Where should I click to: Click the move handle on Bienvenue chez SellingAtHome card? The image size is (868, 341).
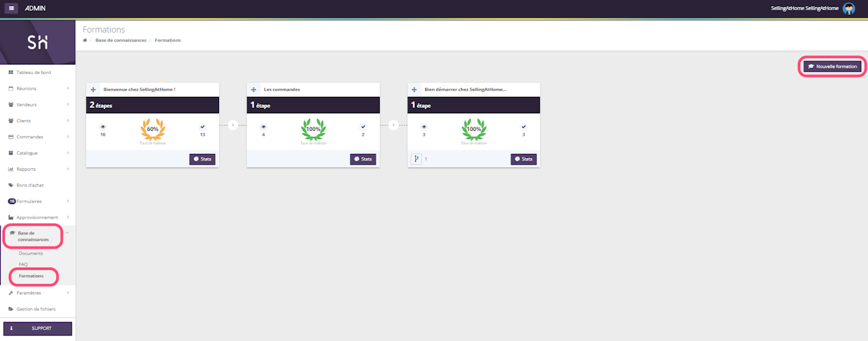[x=93, y=89]
